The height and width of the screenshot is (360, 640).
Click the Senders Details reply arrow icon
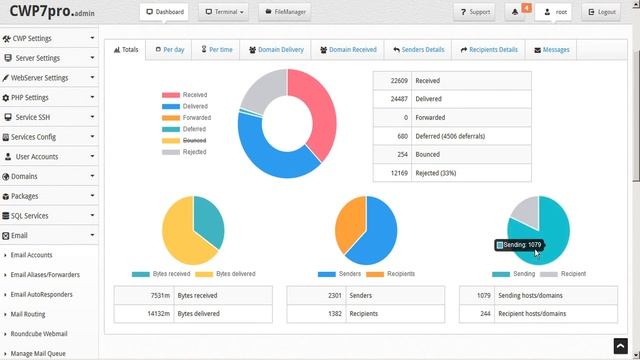click(396, 50)
